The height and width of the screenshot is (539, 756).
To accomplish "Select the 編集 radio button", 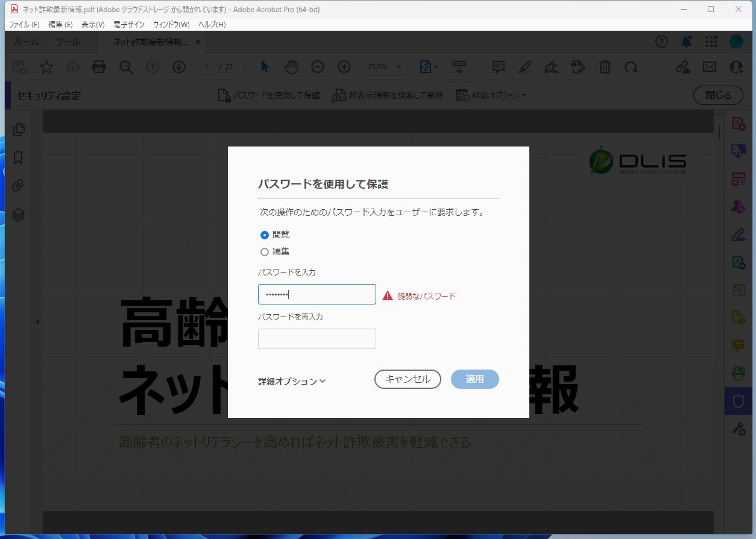I will [x=264, y=251].
